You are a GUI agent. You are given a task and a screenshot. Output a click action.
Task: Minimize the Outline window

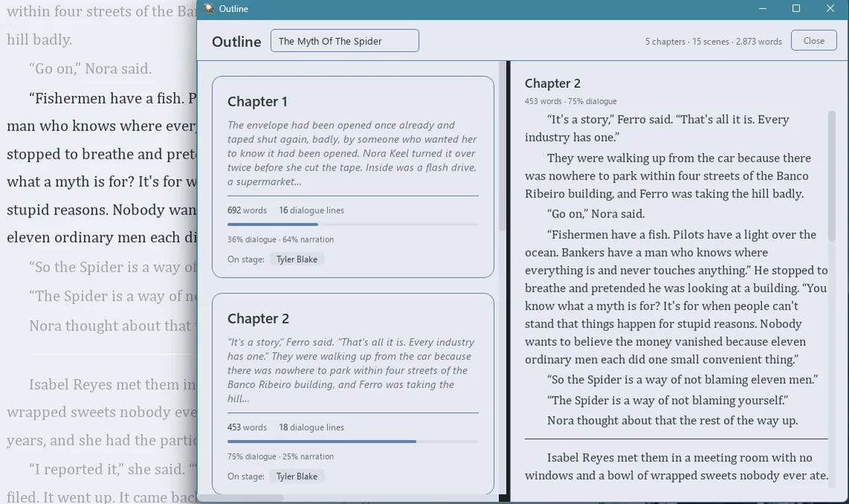click(x=763, y=8)
